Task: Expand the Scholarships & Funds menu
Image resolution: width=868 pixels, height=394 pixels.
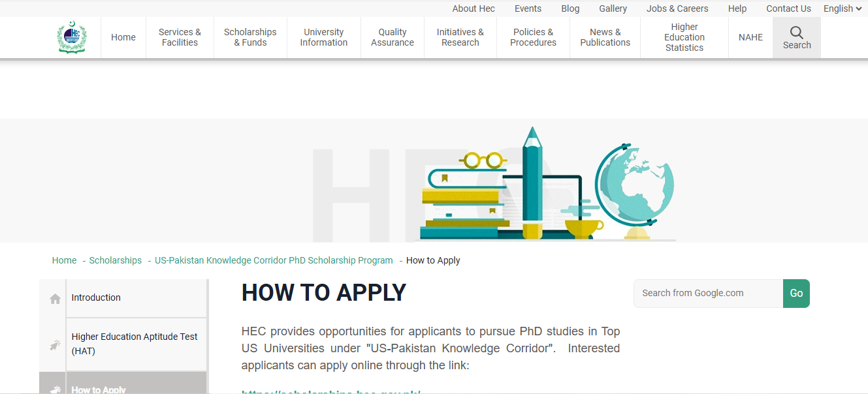Action: point(250,37)
